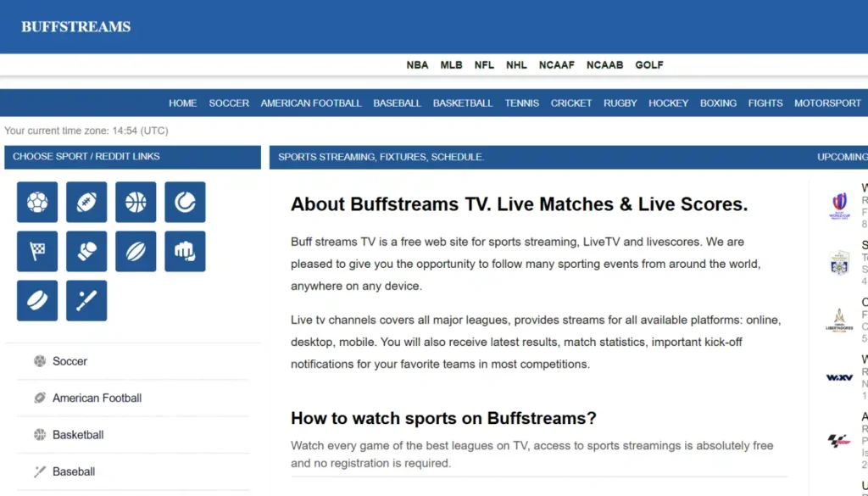Click the baseball bat icon tile
Viewport: 868px width, 496px height.
(x=86, y=301)
